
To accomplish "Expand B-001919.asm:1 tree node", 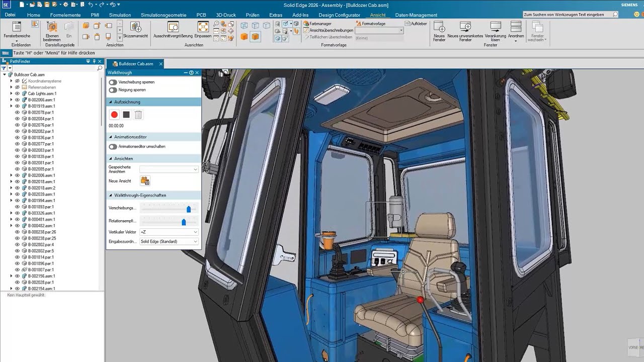I will pos(11,106).
